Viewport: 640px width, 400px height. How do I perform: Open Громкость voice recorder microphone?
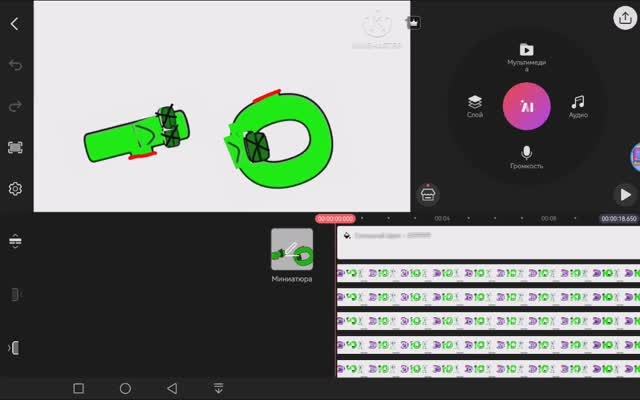click(527, 157)
